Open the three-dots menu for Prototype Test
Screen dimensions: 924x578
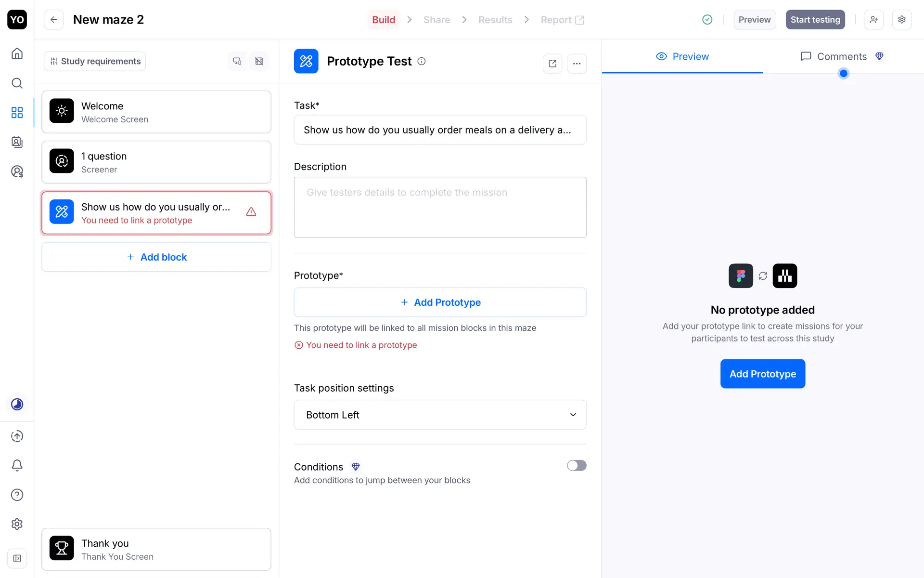pos(577,64)
